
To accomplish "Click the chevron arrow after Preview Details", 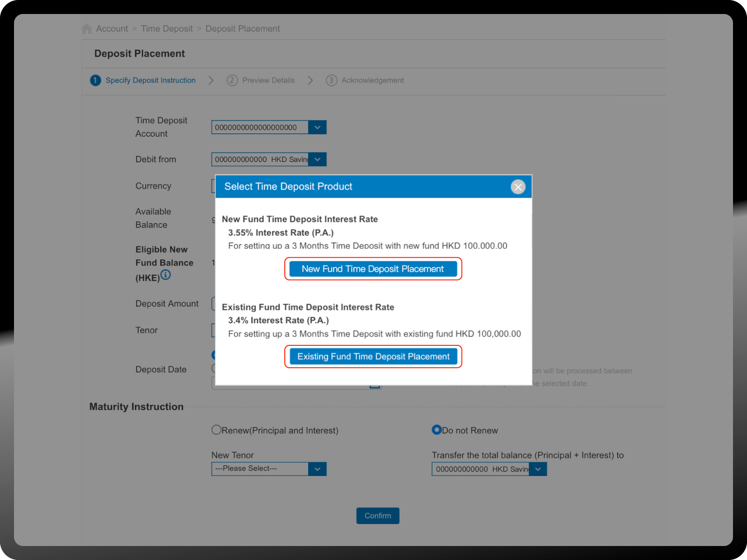I will [310, 80].
